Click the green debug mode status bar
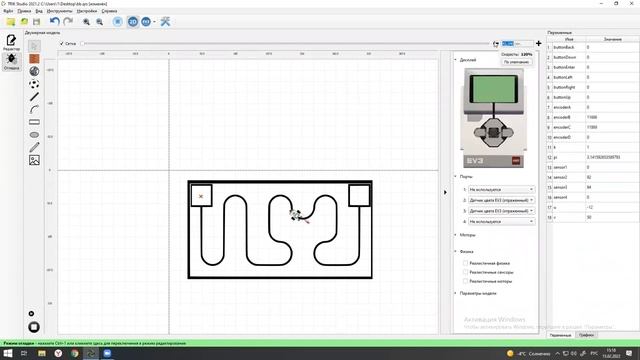Image resolution: width=640 pixels, height=360 pixels. [320, 343]
